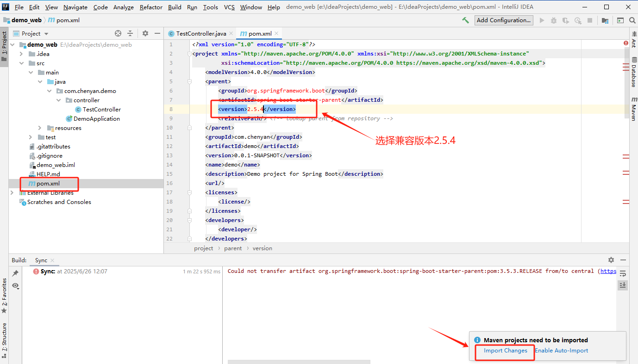
Task: Open the VCS menu
Action: point(229,7)
